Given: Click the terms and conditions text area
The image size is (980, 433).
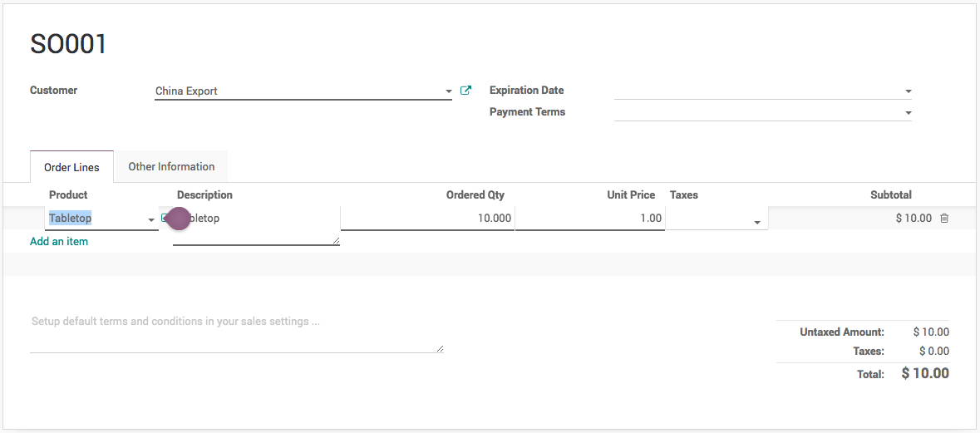Looking at the screenshot, I should [236, 331].
